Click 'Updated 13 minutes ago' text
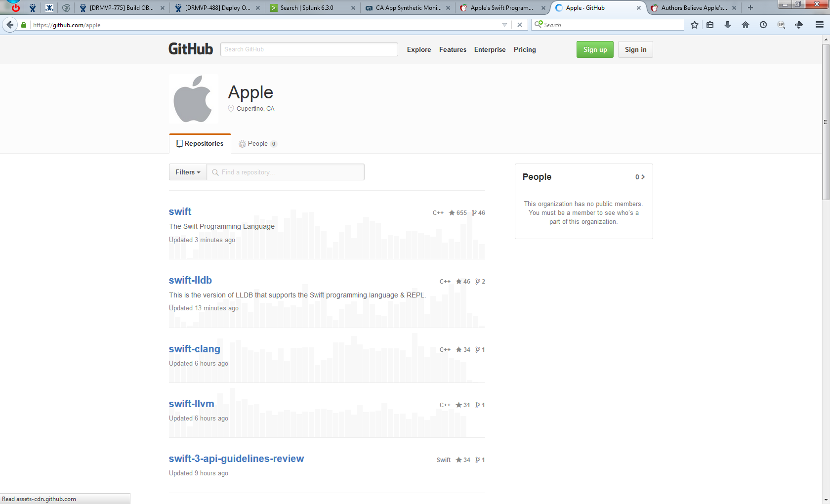Viewport: 830px width, 504px height. [x=204, y=308]
